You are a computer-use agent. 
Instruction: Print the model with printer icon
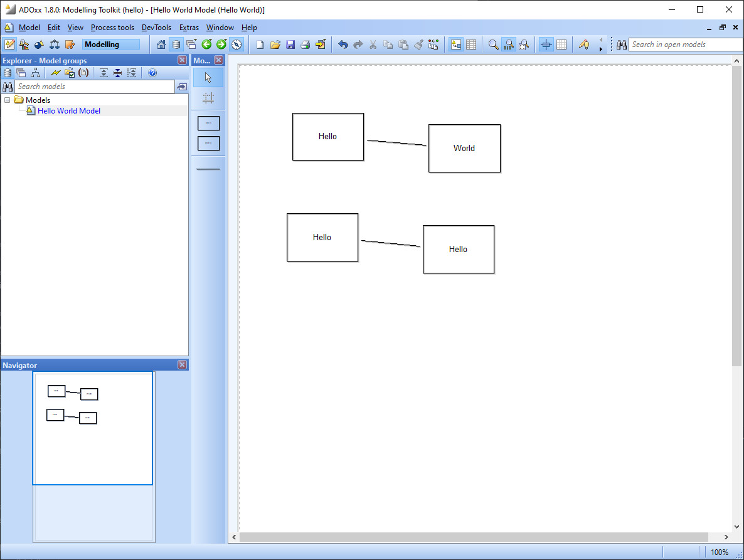pyautogui.click(x=306, y=45)
